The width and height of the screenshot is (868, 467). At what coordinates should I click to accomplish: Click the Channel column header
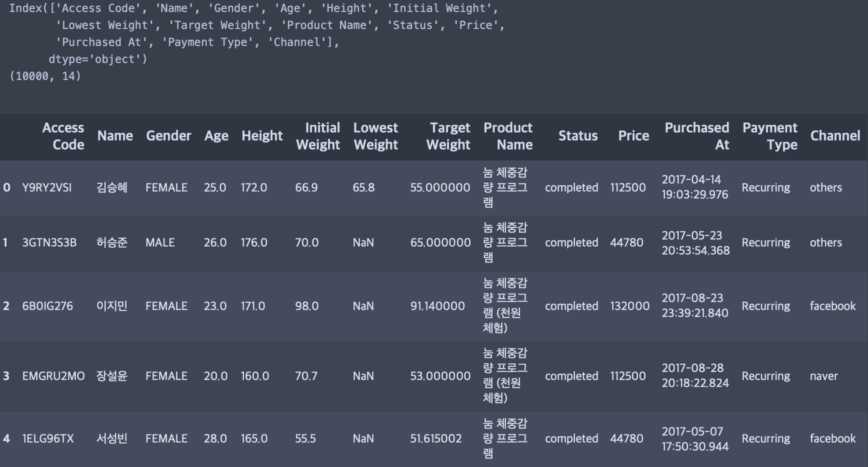coord(835,136)
